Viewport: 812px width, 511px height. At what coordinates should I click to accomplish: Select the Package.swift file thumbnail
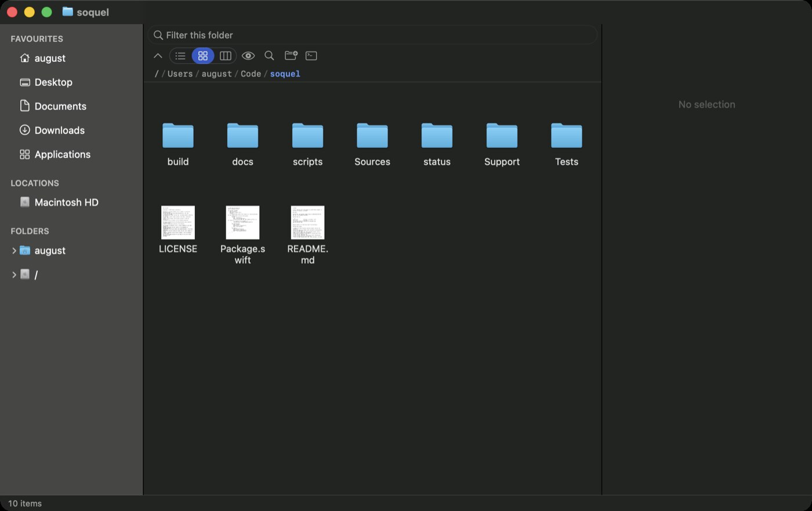pos(242,222)
